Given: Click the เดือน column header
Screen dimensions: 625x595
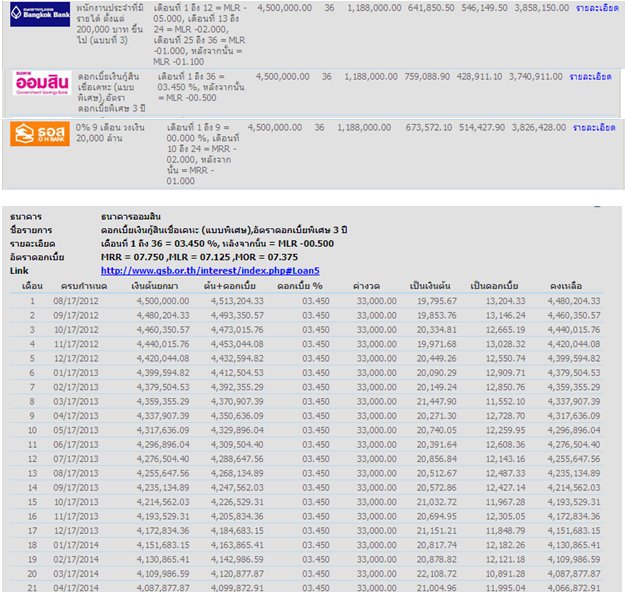Looking at the screenshot, I should point(32,286).
